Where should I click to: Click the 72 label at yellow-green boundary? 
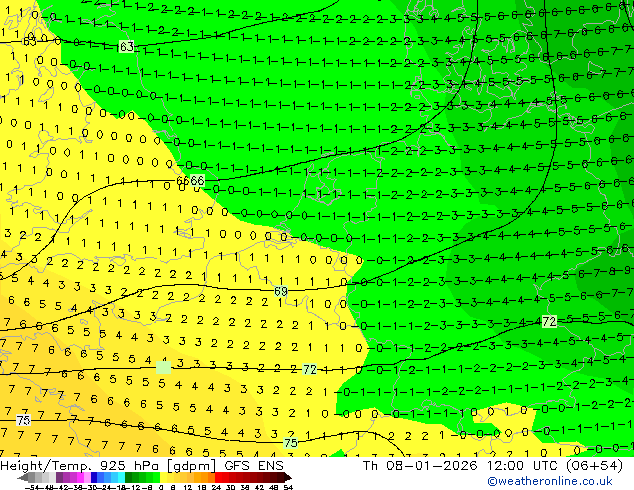pos(309,369)
